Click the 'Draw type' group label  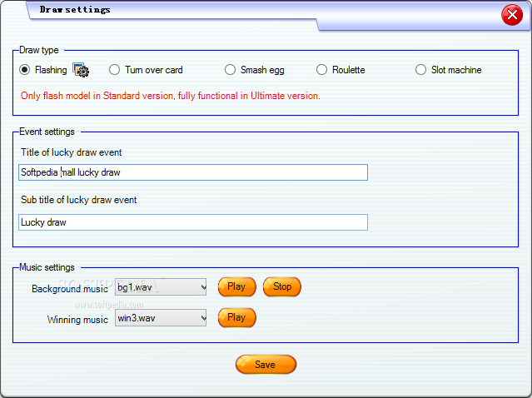tap(38, 50)
